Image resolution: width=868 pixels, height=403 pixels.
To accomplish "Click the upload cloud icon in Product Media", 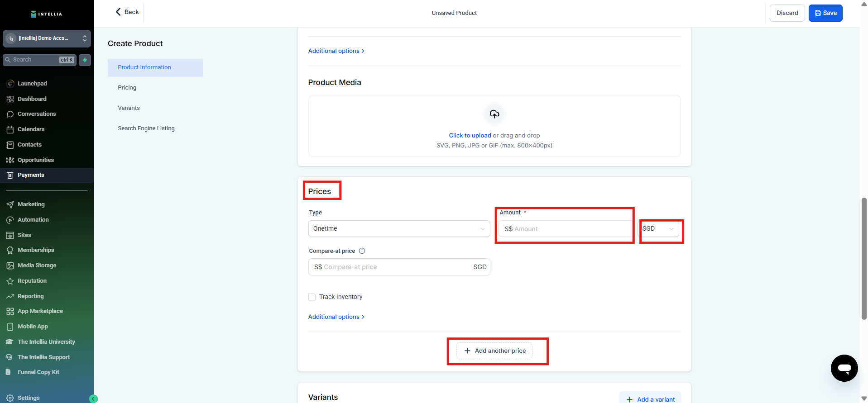I will [x=494, y=114].
